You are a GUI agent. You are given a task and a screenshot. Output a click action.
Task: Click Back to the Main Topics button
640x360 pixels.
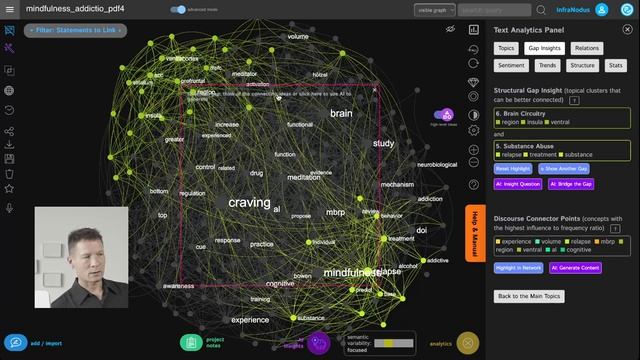[529, 296]
